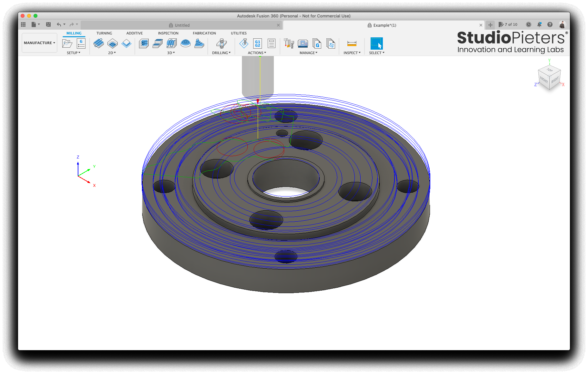Image resolution: width=588 pixels, height=374 pixels.
Task: Select the Face milling tool
Action: [x=126, y=43]
